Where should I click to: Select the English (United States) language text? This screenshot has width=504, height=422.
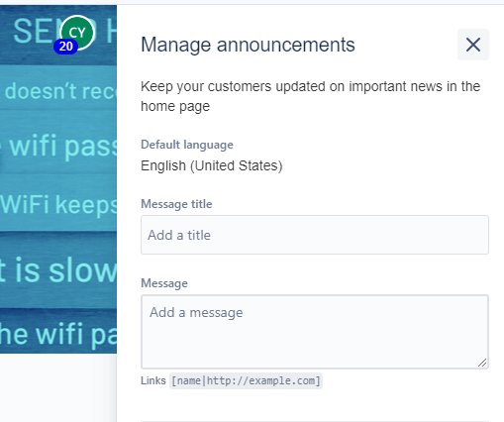pyautogui.click(x=212, y=165)
